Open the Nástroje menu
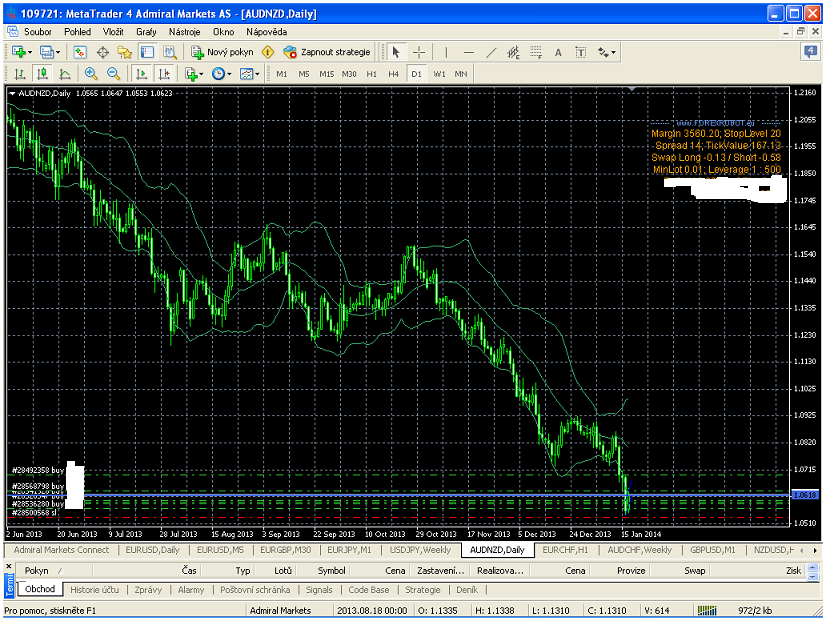Screen dimensions: 826x621 (184, 32)
